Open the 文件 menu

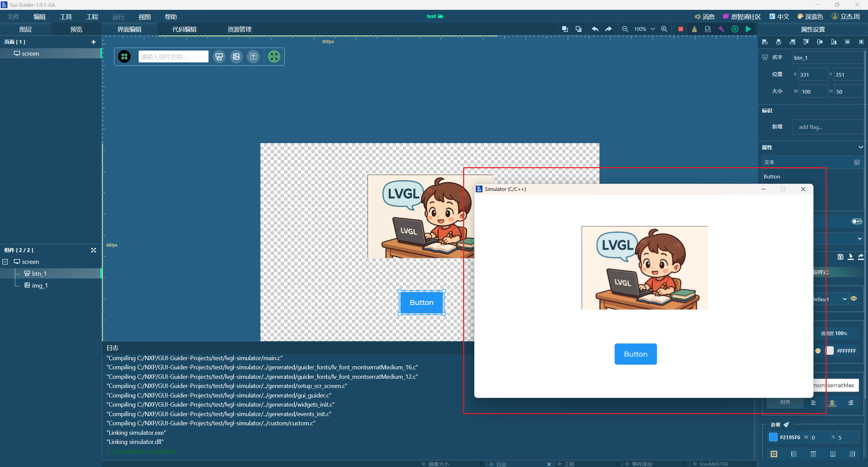[14, 17]
